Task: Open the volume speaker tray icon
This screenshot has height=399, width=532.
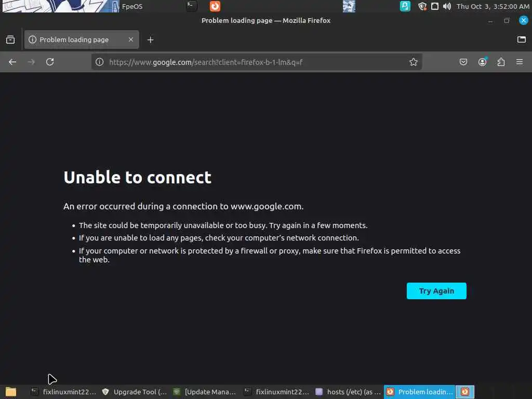Action: point(447,6)
